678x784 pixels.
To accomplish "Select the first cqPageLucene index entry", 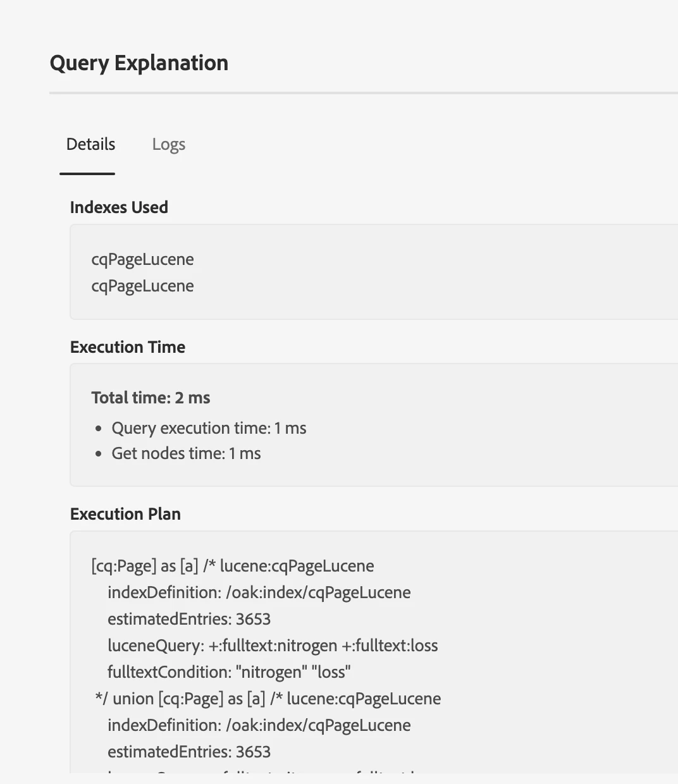I will point(142,259).
